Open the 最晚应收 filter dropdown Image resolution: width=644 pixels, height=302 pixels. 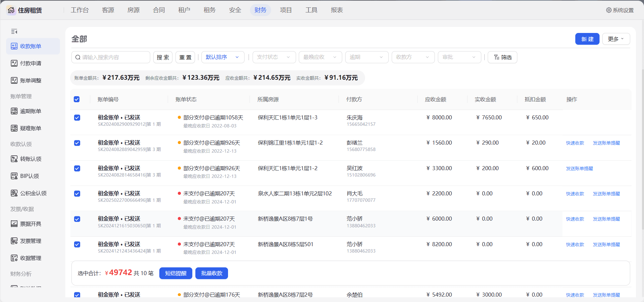tap(320, 57)
